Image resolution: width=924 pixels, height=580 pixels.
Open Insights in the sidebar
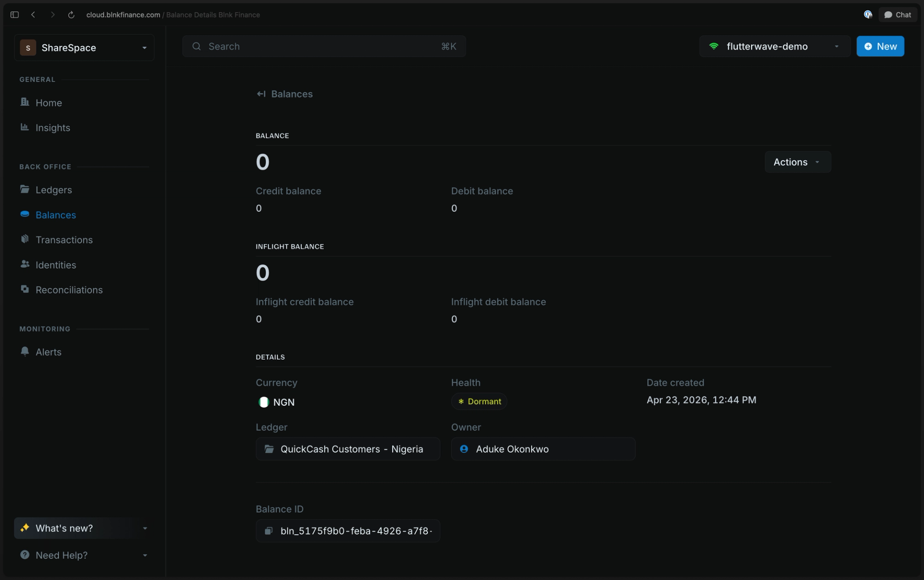click(53, 128)
